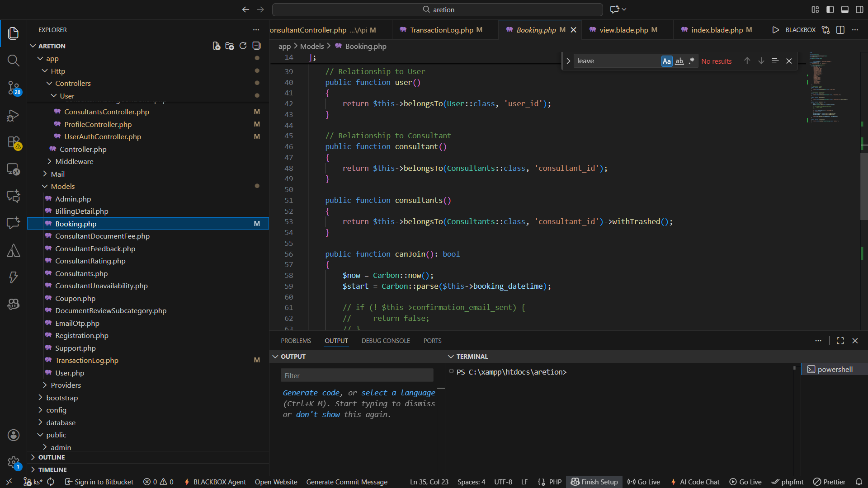
Task: Toggle Use Regular Expression option
Action: tap(691, 61)
